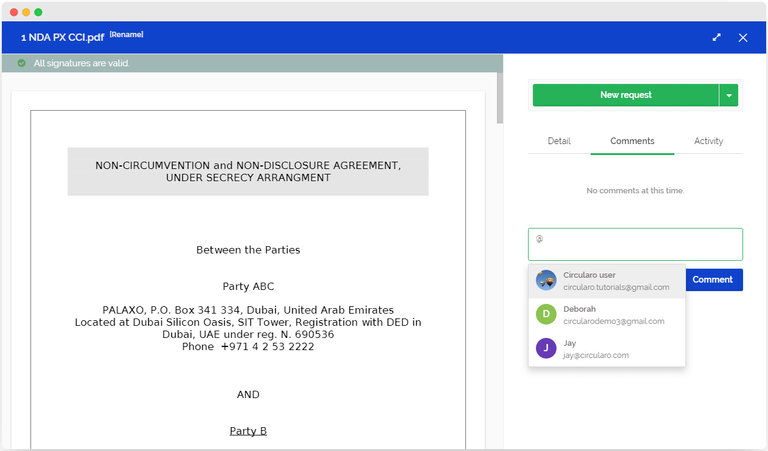Click the yellow macOS minimize dot
Image resolution: width=768 pixels, height=451 pixels.
click(x=26, y=12)
